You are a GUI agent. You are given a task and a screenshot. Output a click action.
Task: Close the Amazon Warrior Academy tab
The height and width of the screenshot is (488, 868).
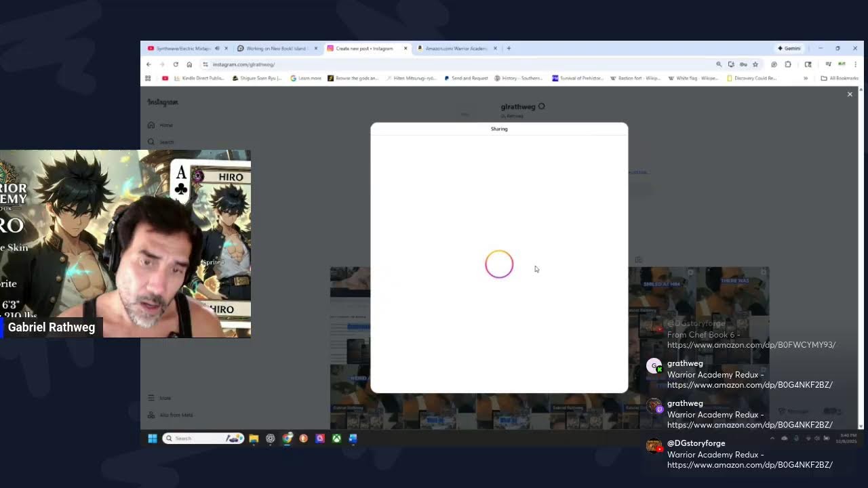pos(495,48)
